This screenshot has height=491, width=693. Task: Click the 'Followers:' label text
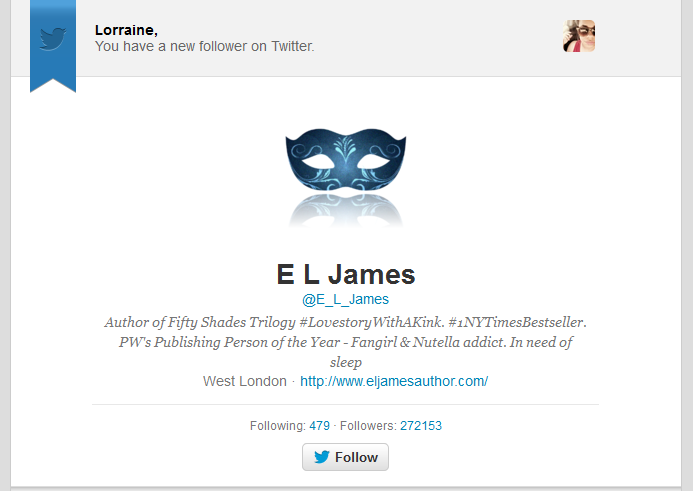368,426
